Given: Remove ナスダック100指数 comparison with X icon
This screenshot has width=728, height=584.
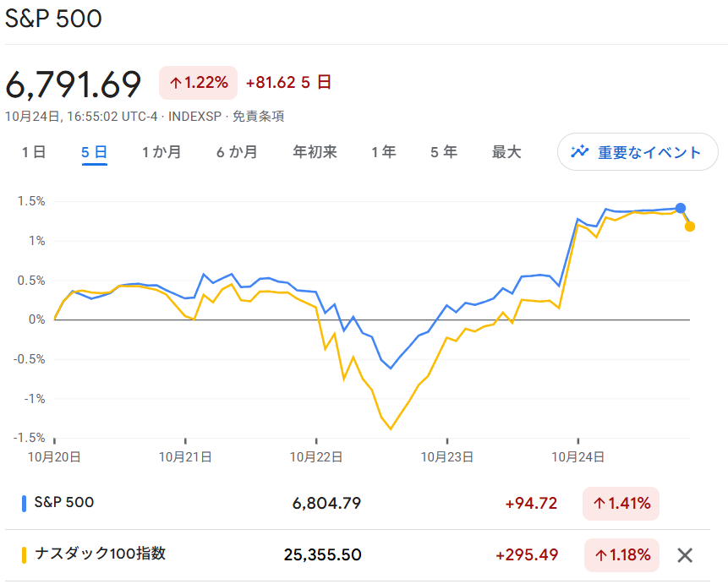Looking at the screenshot, I should (685, 555).
